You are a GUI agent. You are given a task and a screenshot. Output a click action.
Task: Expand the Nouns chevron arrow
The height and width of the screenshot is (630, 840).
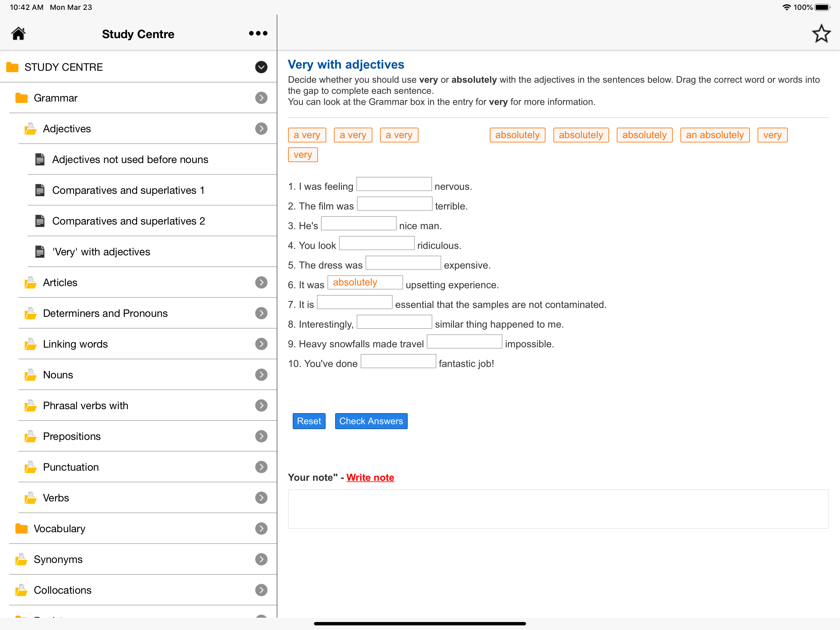tap(261, 375)
